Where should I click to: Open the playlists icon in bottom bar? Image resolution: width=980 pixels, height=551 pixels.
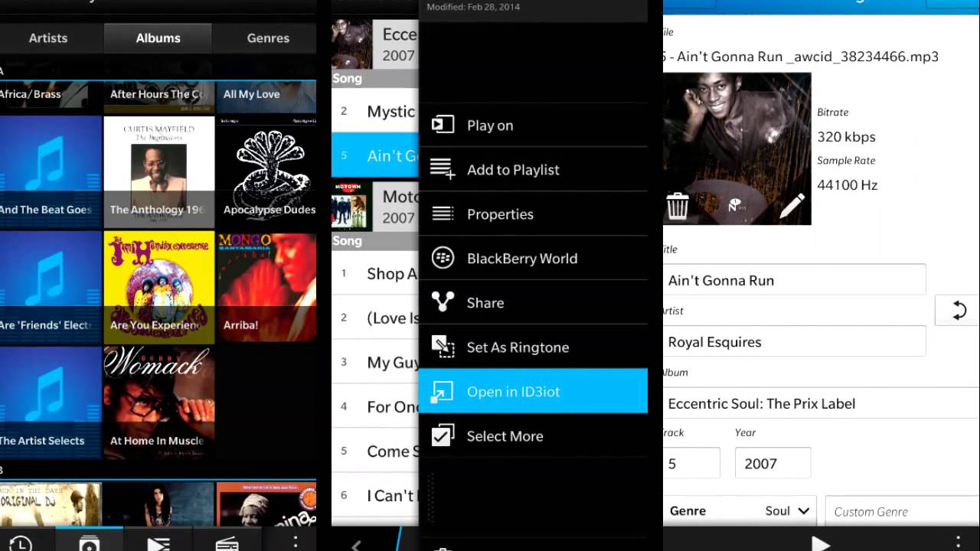pyautogui.click(x=158, y=543)
